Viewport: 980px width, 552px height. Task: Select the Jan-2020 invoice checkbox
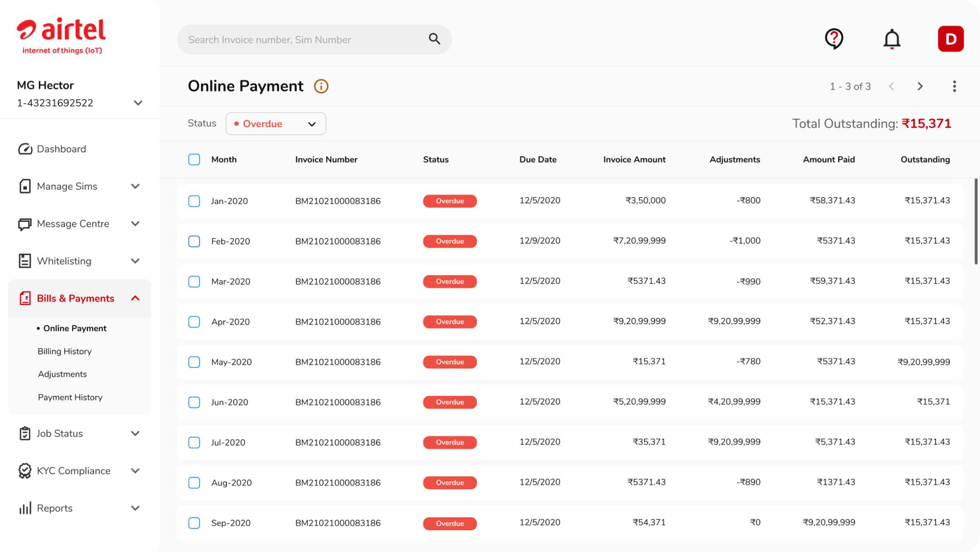194,201
